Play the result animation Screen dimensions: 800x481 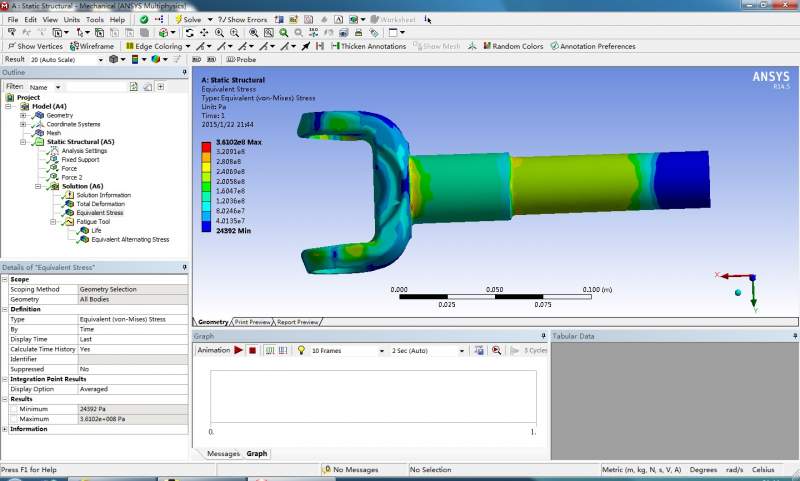click(x=238, y=350)
